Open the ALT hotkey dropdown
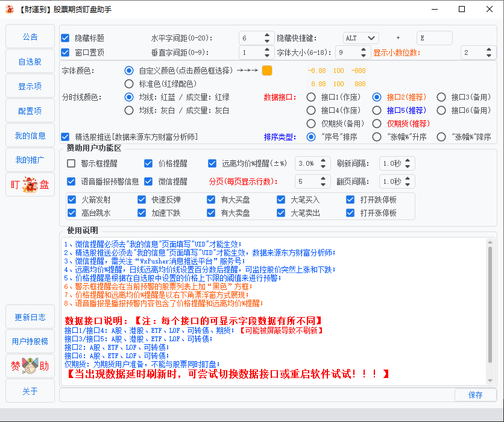504x422 pixels. coord(361,37)
